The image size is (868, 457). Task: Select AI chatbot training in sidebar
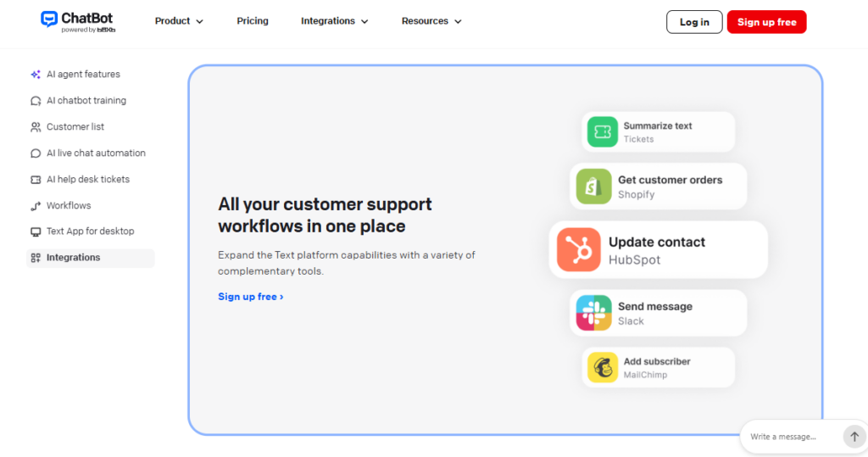click(86, 101)
